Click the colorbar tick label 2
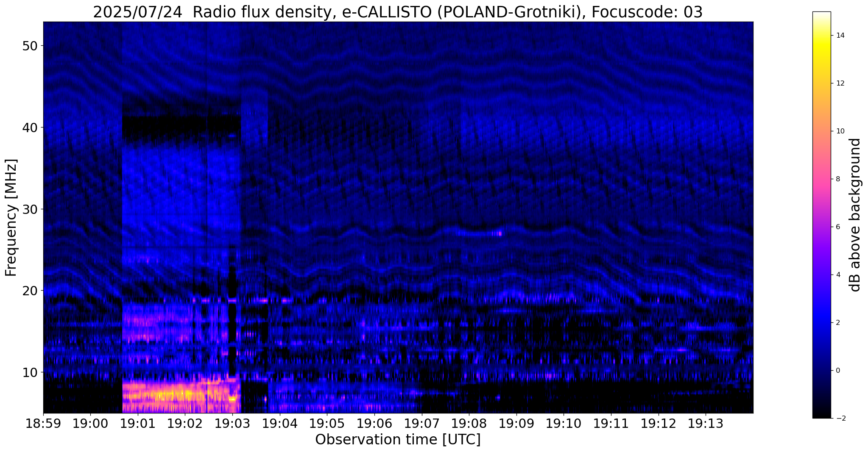The image size is (868, 452). [x=837, y=323]
